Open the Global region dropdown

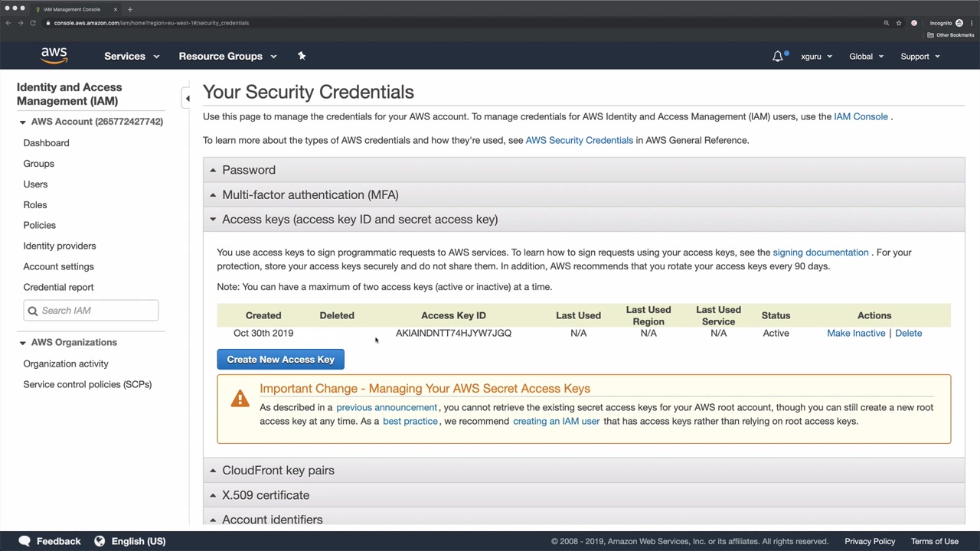pyautogui.click(x=866, y=56)
